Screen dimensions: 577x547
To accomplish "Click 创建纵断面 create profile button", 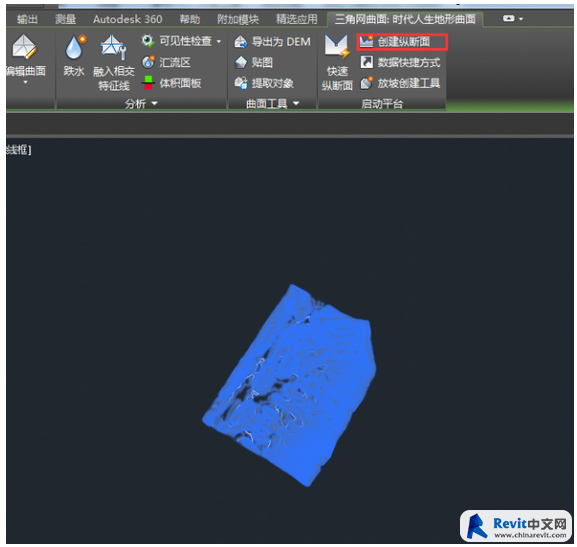I will (x=402, y=42).
